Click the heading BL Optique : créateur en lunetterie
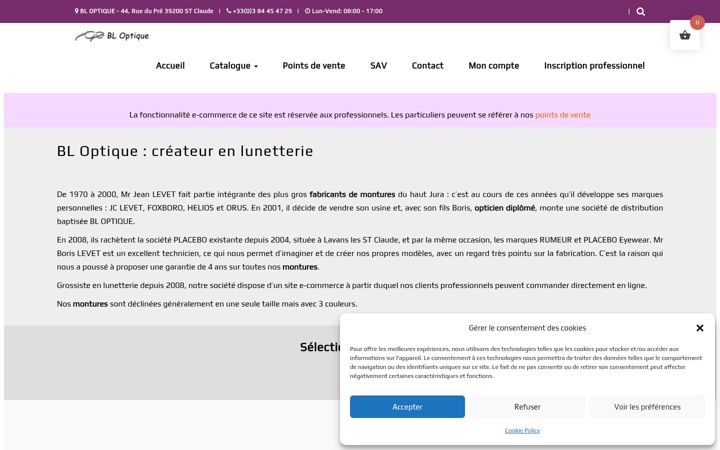Image resolution: width=720 pixels, height=450 pixels. click(185, 151)
